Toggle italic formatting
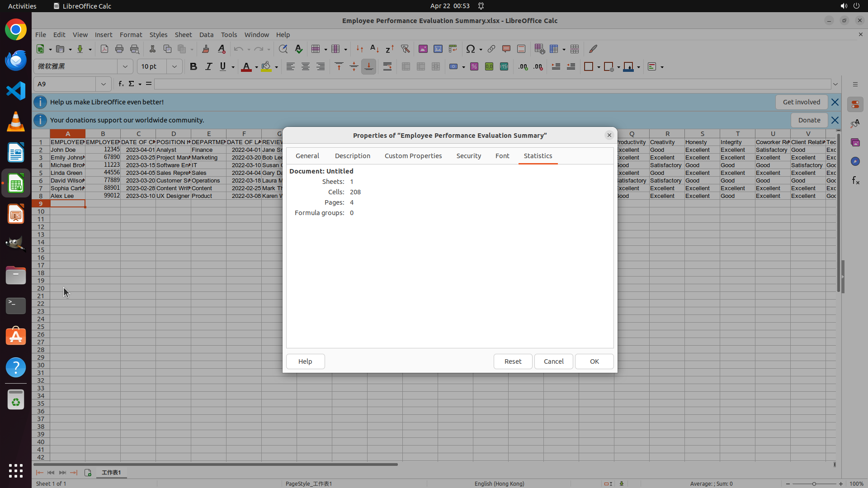Image resolution: width=868 pixels, height=488 pixels. (208, 66)
